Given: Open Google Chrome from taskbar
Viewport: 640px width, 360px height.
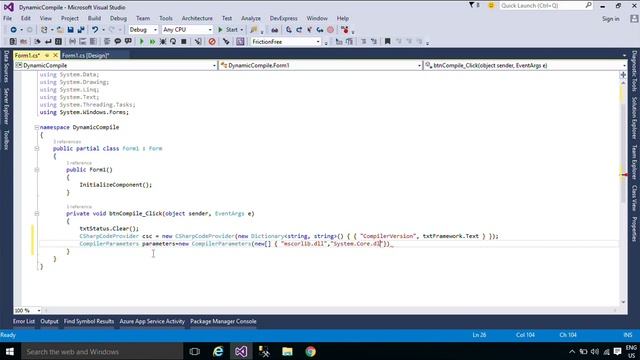Looking at the screenshot, I should (311, 351).
